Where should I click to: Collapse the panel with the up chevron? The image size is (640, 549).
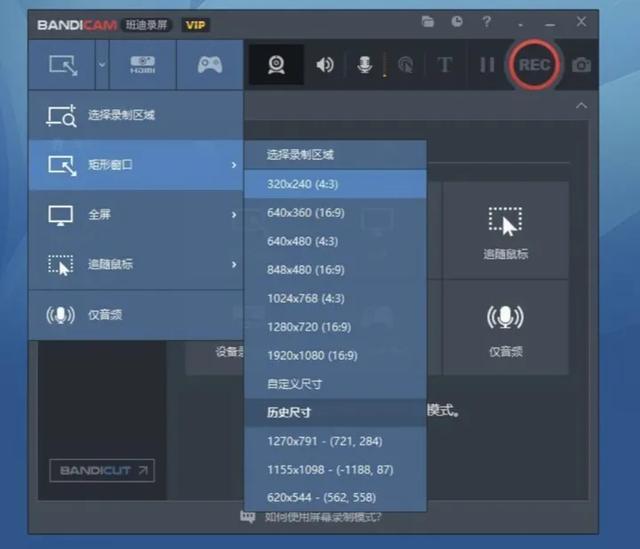coord(581,106)
